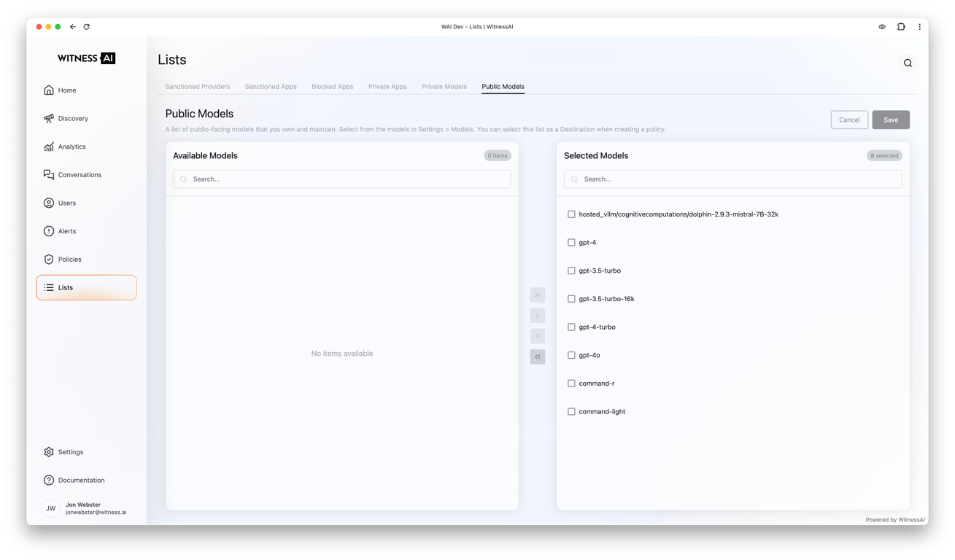Screen dimensions: 955x560
Task: Move checked models left with single arrow
Action: [x=538, y=336]
